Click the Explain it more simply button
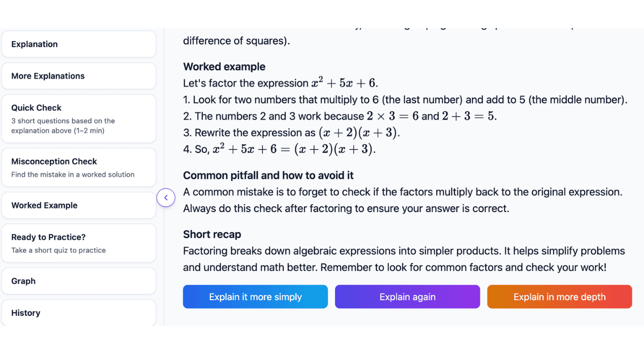The height and width of the screenshot is (362, 644). (255, 297)
